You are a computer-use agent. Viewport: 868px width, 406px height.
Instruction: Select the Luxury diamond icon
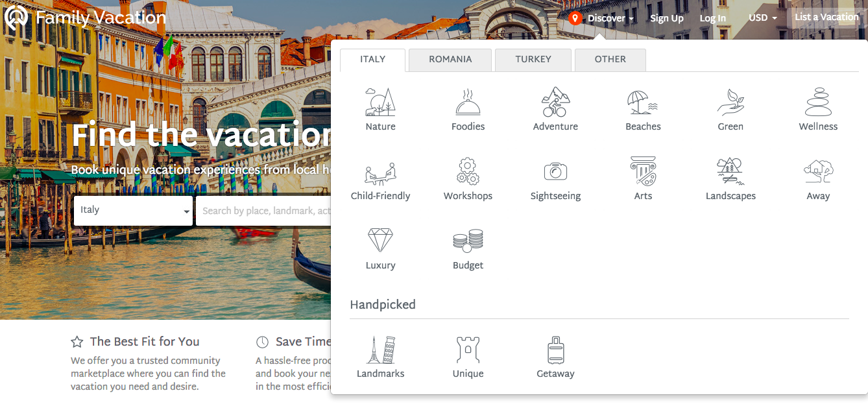(380, 240)
